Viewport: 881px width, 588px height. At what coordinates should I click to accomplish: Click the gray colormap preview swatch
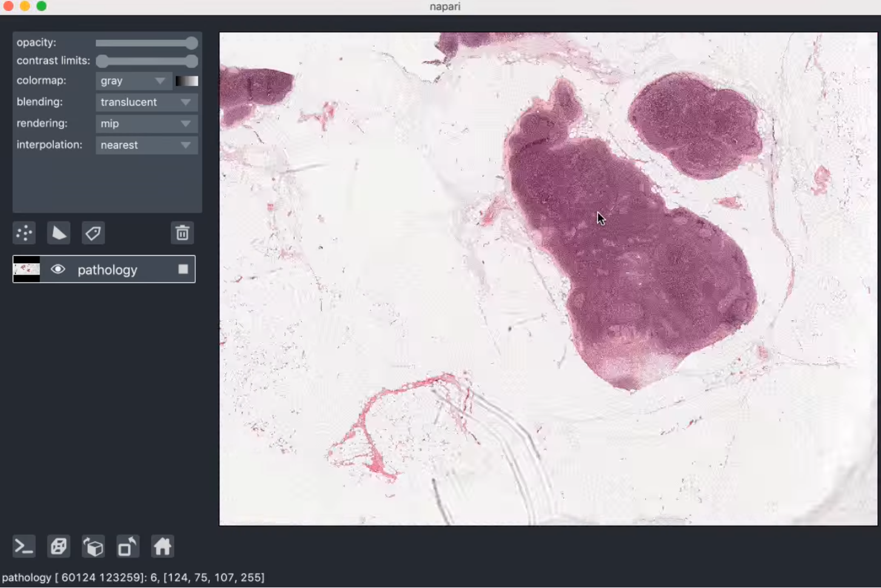187,80
